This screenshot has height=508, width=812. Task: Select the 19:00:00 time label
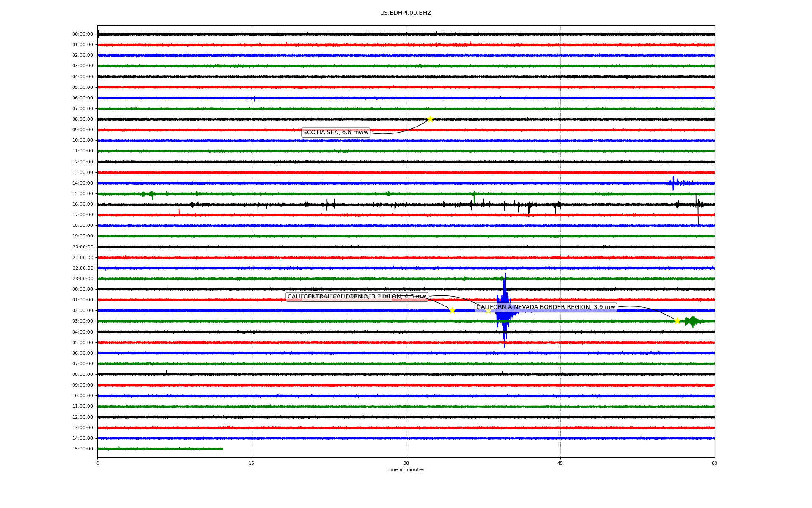pyautogui.click(x=82, y=236)
